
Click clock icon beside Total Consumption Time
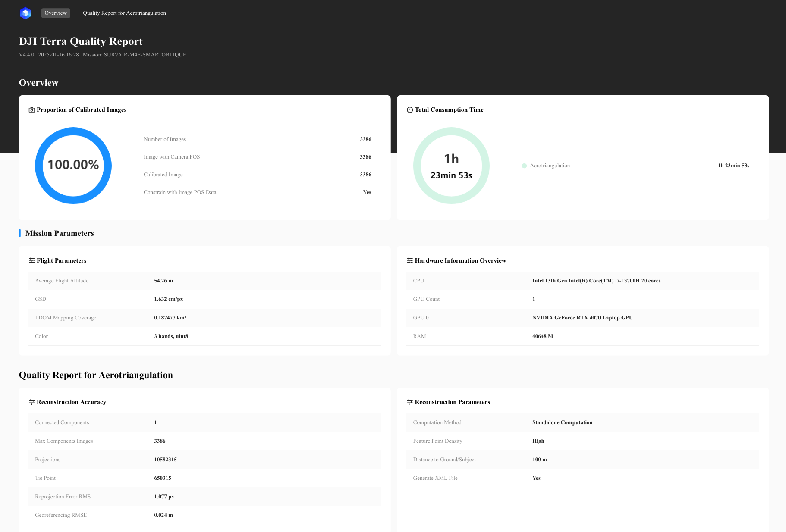(410, 110)
